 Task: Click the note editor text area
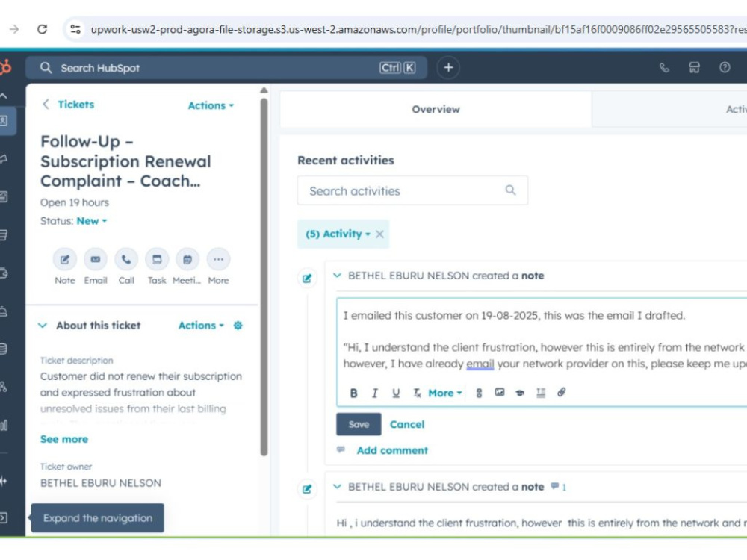point(542,340)
